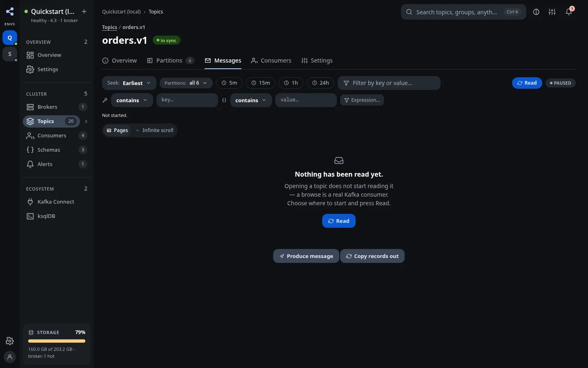Screen dimensions: 588x368
Task: Open Kafka Connect in sidebar
Action: [x=57, y=202]
